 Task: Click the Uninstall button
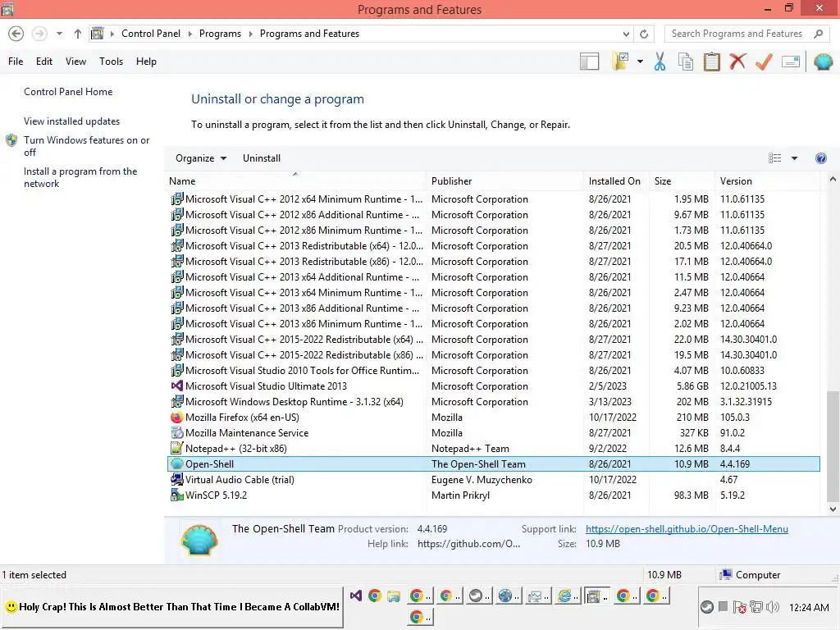point(262,158)
